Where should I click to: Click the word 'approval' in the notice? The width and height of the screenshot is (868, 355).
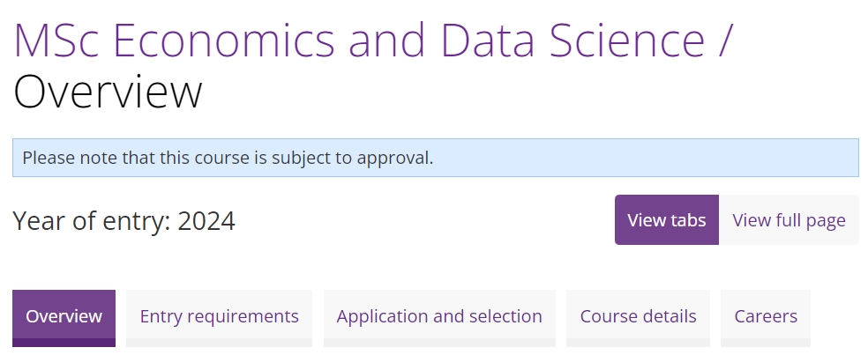point(399,159)
